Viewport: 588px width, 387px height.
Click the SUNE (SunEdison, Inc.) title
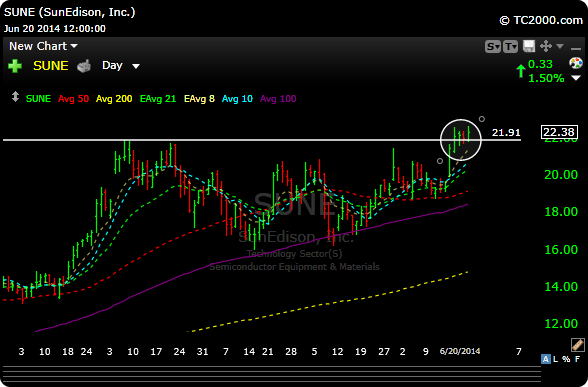click(69, 12)
